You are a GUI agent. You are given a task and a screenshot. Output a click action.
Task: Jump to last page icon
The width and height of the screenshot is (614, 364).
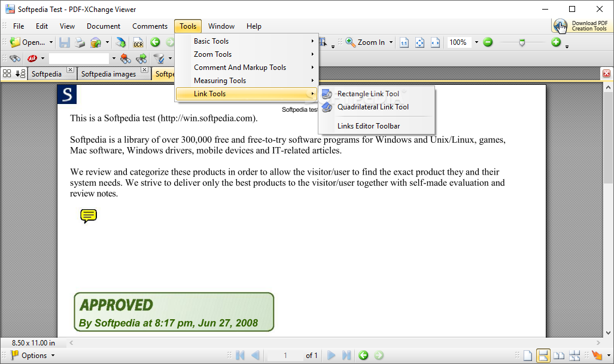346,355
